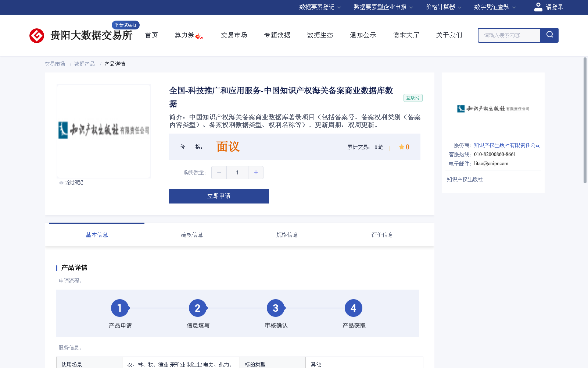This screenshot has height=368, width=588.
Task: Click email litao@cnipr.com
Action: [491, 164]
